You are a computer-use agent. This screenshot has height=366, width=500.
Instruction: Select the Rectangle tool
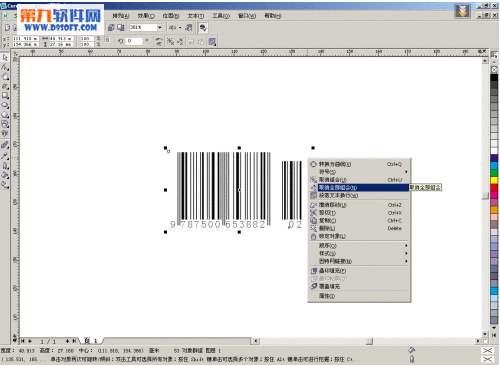[5, 96]
